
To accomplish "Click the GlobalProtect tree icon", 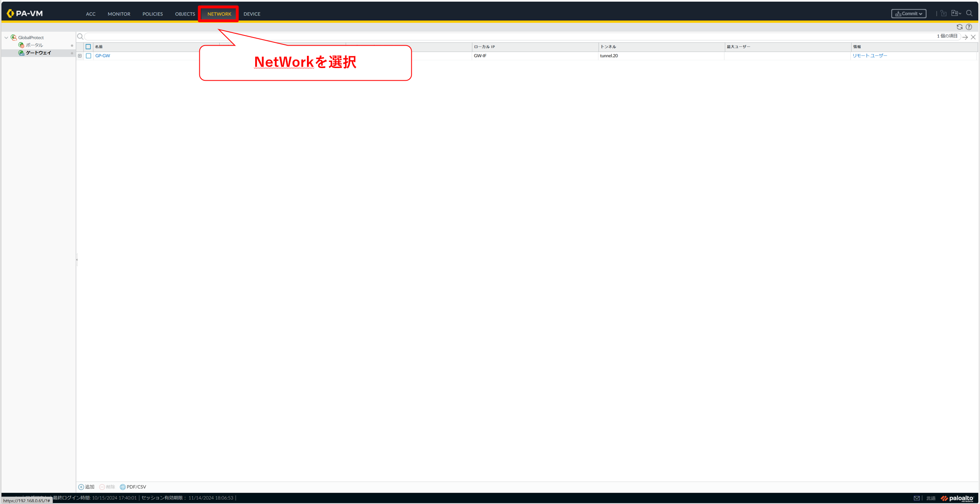I will click(13, 37).
